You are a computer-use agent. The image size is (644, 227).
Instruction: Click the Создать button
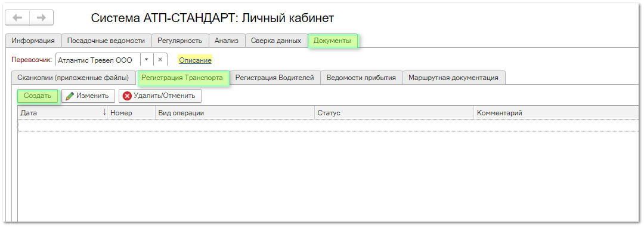(x=38, y=96)
